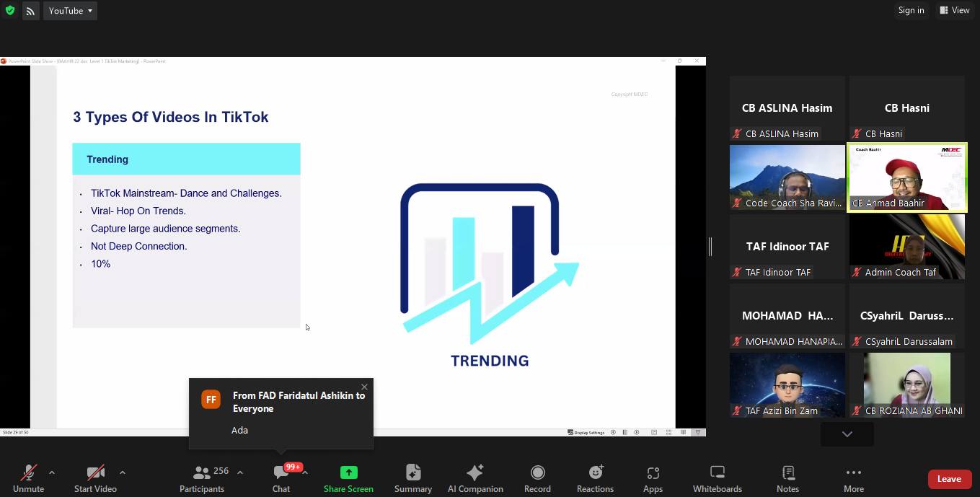Go to next slide in PowerPoint status bar

click(x=637, y=432)
